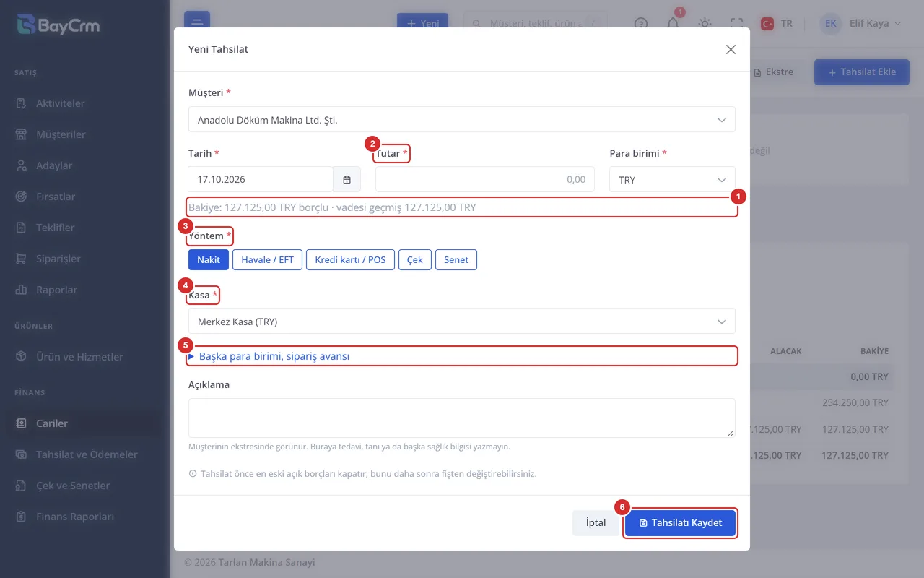Select Havale / EFT payment method

[x=267, y=259]
